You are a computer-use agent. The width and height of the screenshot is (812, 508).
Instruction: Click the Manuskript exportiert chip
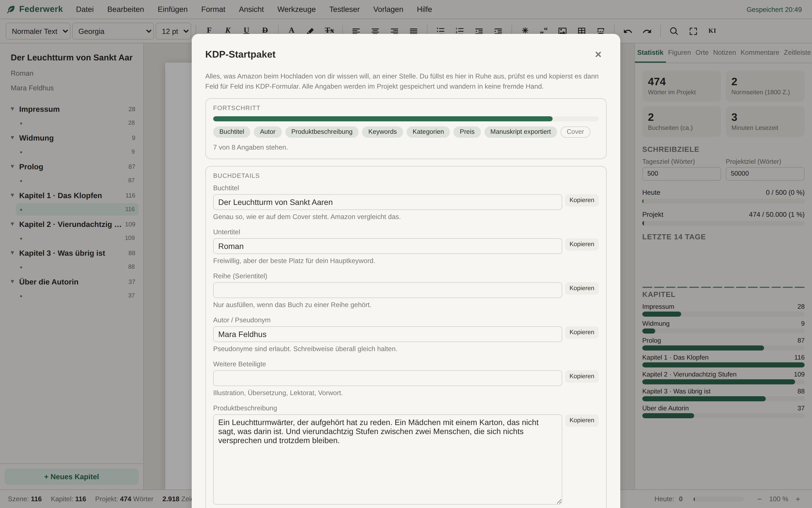(x=520, y=132)
